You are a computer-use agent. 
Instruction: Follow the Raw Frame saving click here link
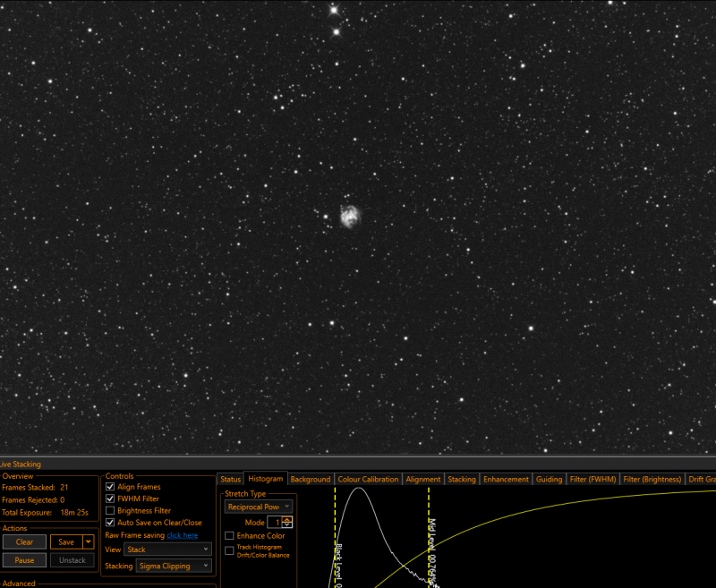183,535
